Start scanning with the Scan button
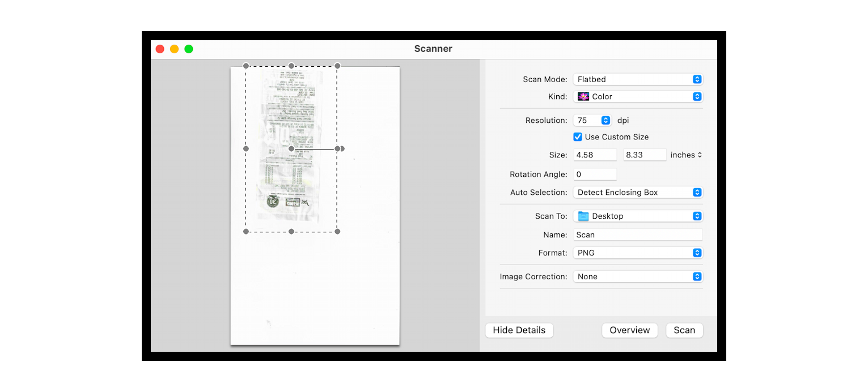 684,330
